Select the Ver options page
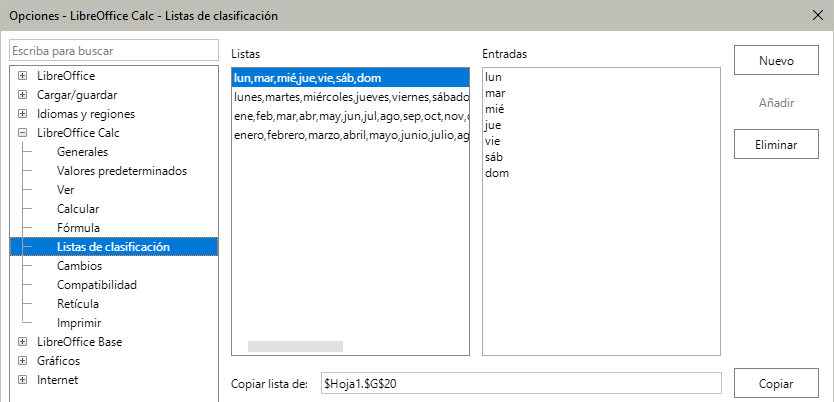 pyautogui.click(x=66, y=190)
